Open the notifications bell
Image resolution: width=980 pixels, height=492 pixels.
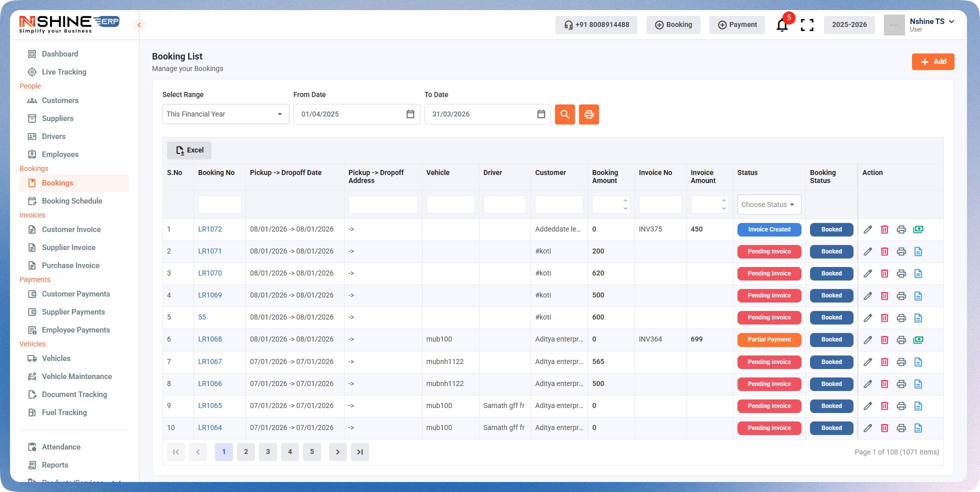pyautogui.click(x=782, y=25)
